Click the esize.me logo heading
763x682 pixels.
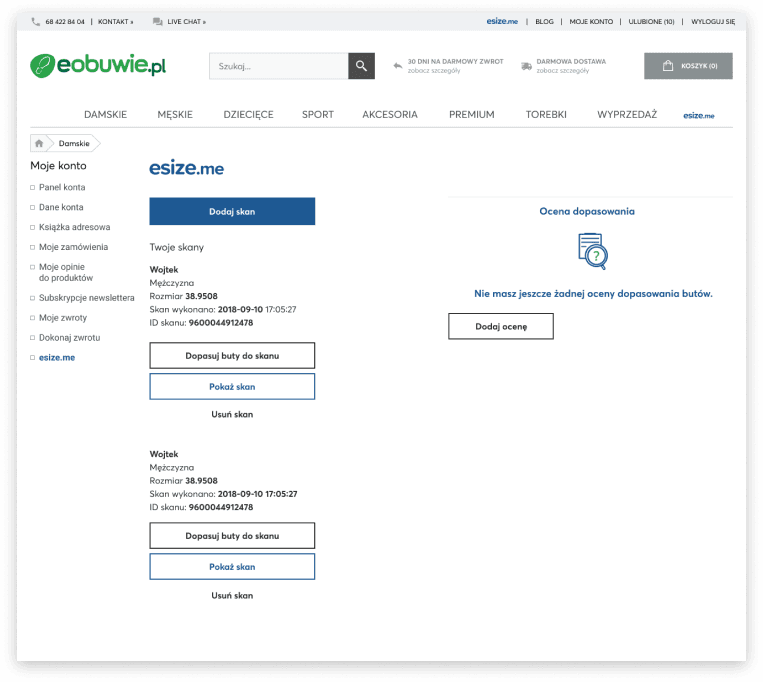point(186,168)
